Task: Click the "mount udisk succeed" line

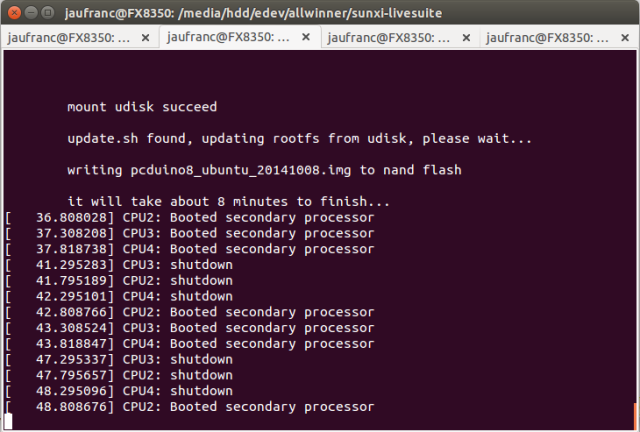Action: 142,107
